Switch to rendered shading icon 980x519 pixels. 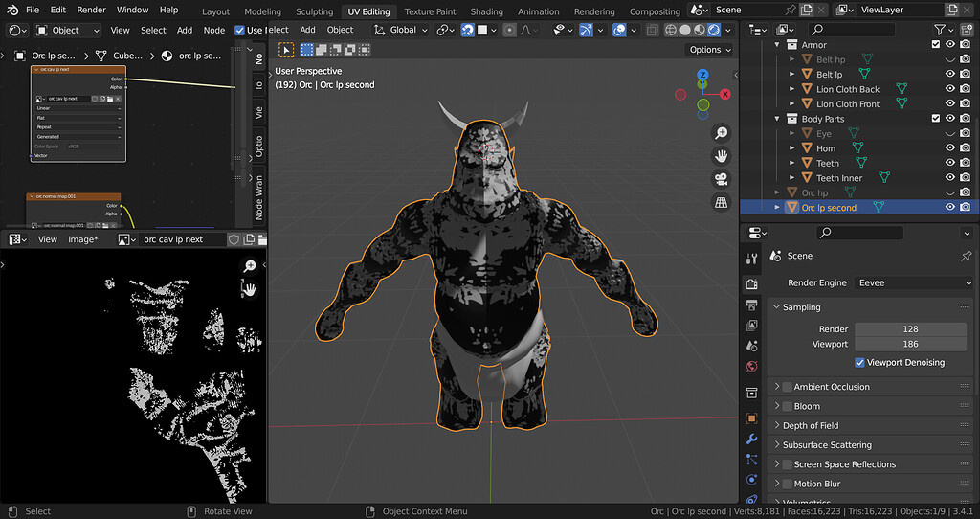point(714,30)
